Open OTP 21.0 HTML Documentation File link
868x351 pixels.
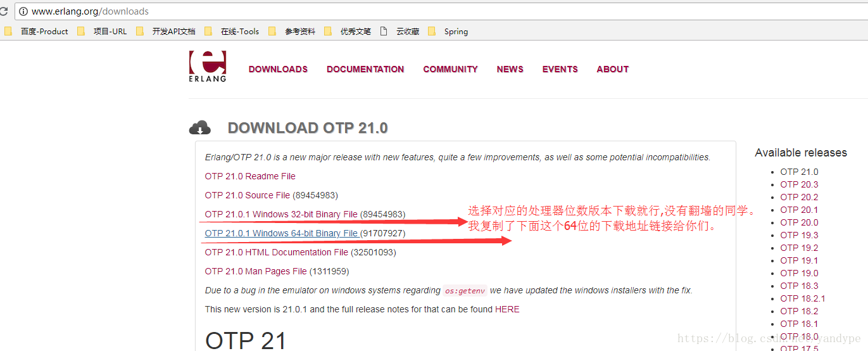[x=277, y=252]
